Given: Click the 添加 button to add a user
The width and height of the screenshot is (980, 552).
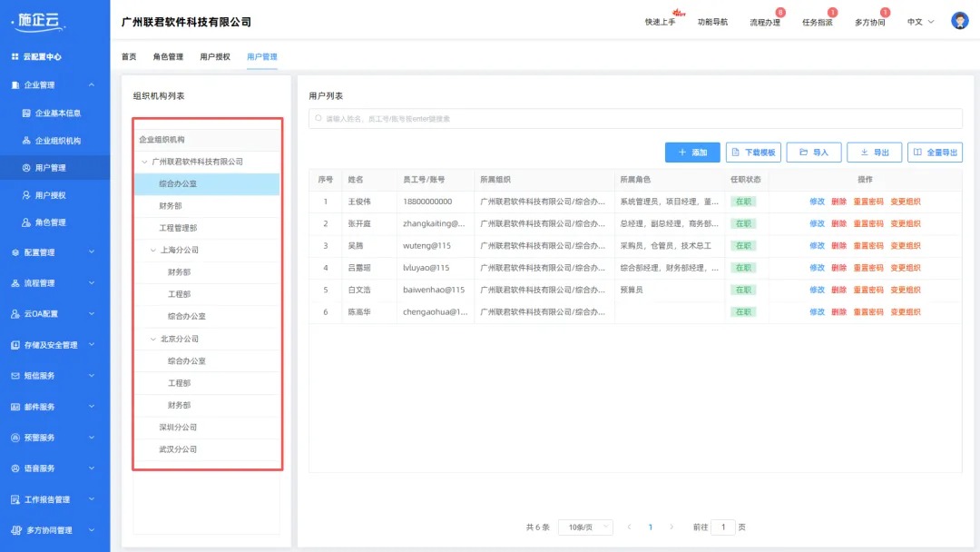Looking at the screenshot, I should click(x=692, y=152).
